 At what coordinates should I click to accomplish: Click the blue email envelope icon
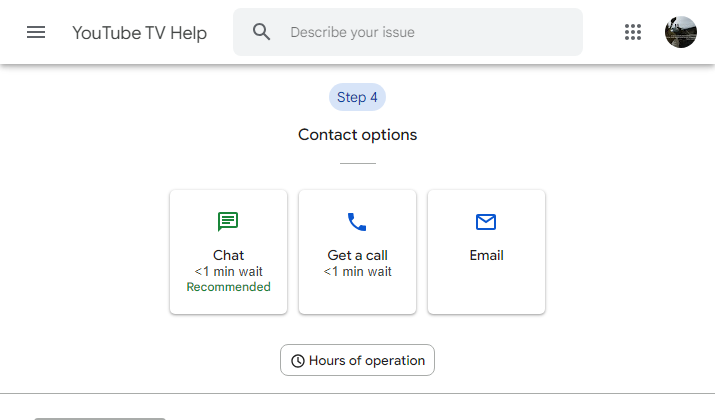pos(486,222)
